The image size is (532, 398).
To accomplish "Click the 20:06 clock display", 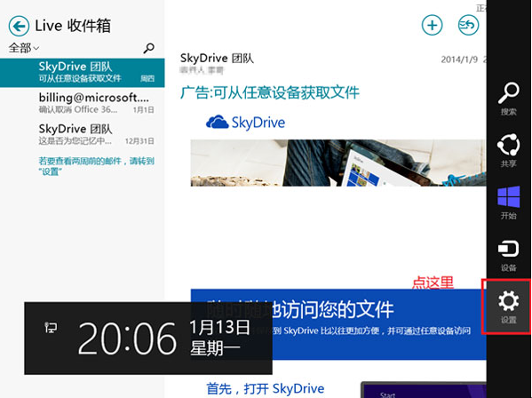I will pos(127,338).
